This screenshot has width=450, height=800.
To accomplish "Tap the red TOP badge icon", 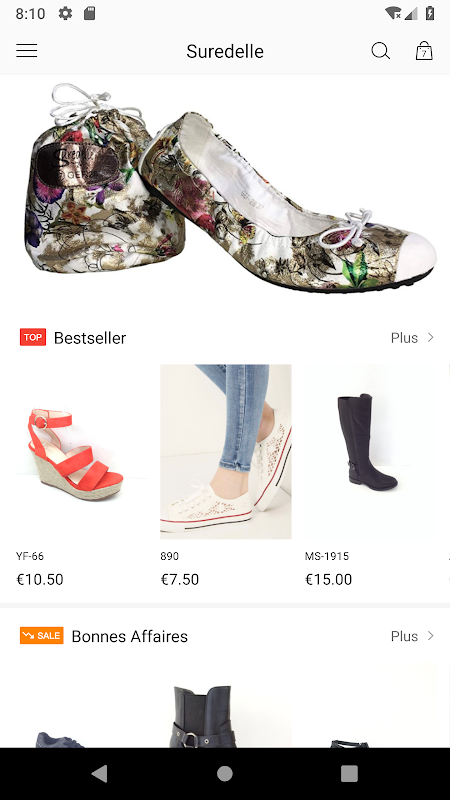I will tap(33, 337).
